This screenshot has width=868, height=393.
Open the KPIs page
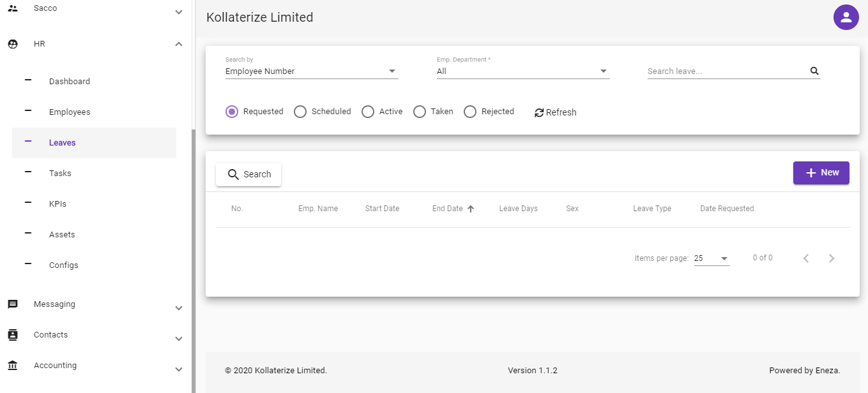(x=94, y=204)
